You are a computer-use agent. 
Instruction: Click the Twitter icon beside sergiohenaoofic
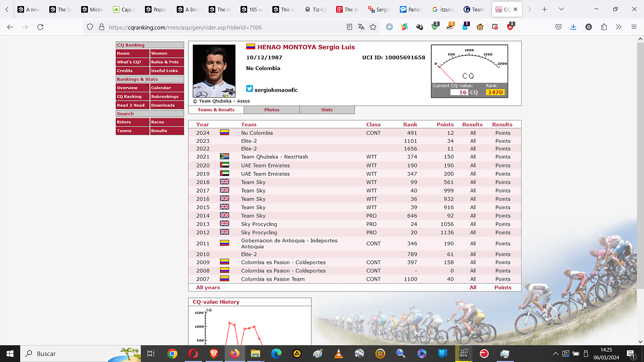point(249,89)
